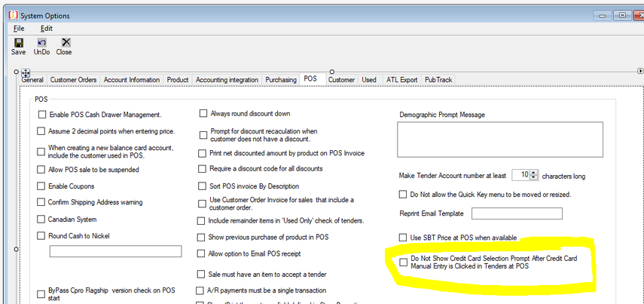
Task: Select the POS tab
Action: coord(310,78)
